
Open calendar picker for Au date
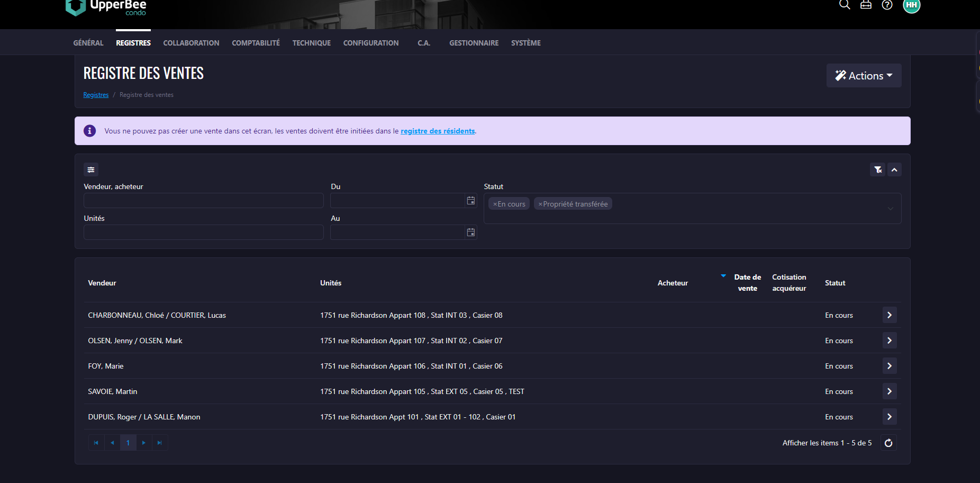pos(470,232)
